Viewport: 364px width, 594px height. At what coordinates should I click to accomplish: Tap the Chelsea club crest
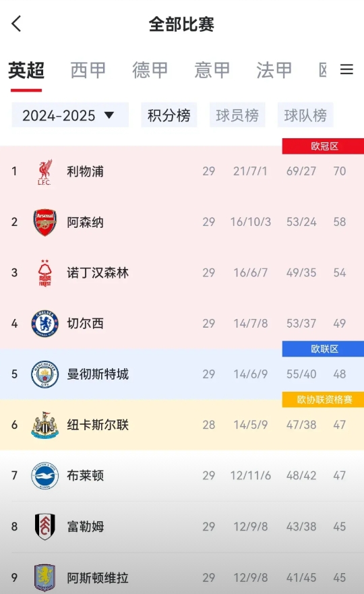tap(44, 324)
